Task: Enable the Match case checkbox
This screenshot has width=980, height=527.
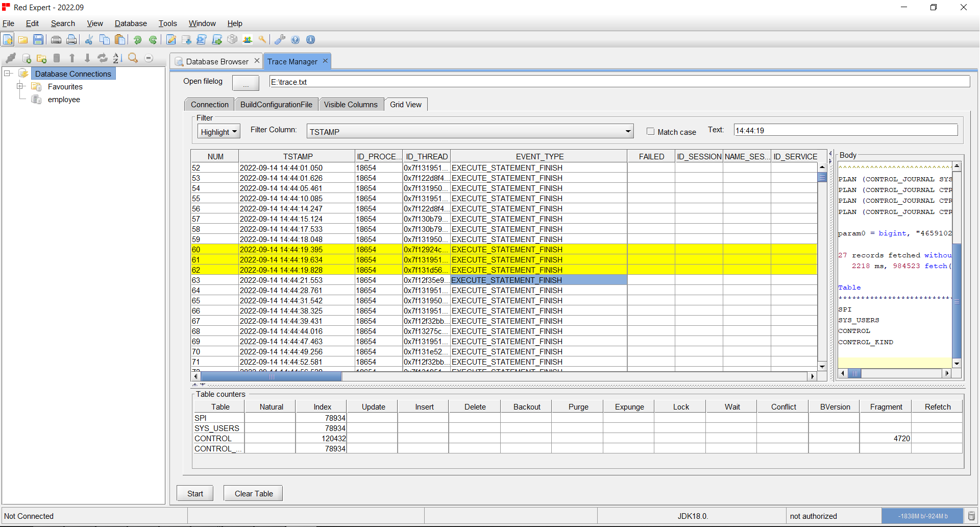Action: pos(650,131)
